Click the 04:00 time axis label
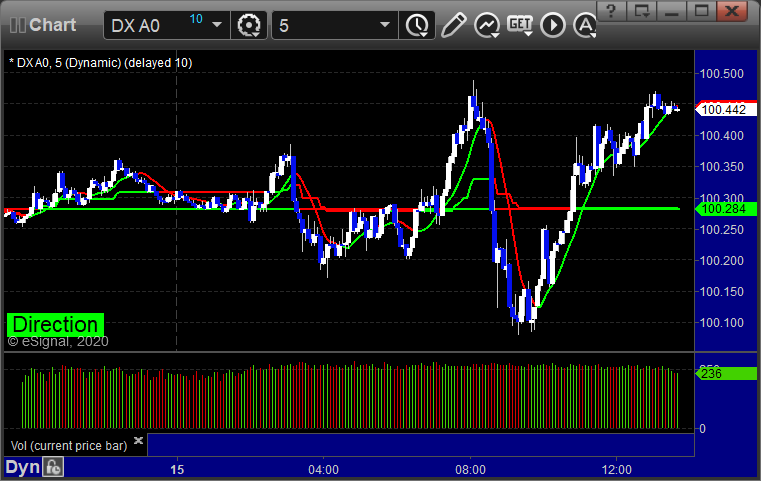761x481 pixels. tap(324, 470)
